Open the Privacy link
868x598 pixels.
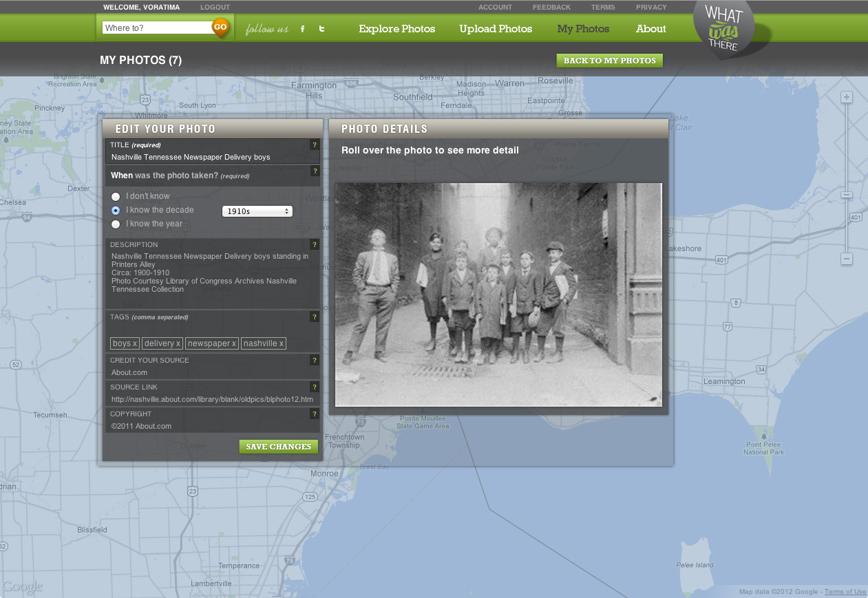click(x=651, y=7)
